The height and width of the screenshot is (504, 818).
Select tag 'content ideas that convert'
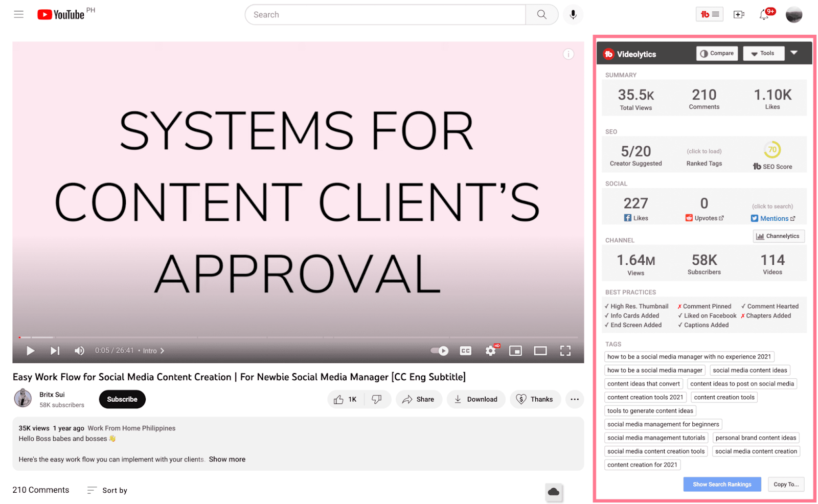coord(643,383)
